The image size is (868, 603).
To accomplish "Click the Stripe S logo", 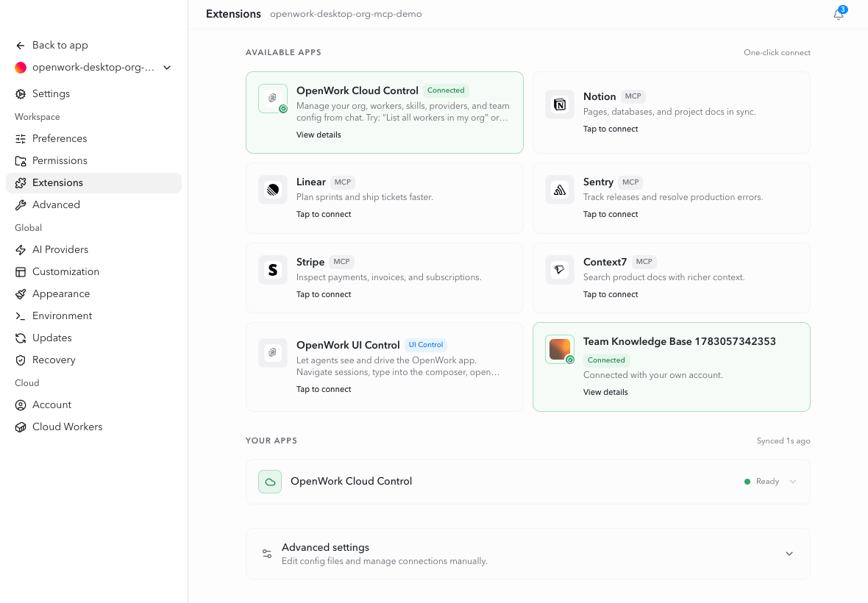I will pos(273,270).
